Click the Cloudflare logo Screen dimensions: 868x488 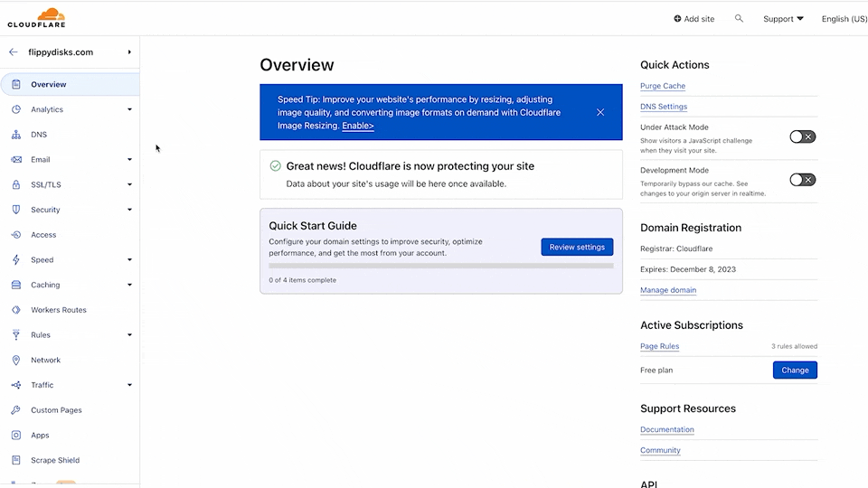click(x=36, y=18)
